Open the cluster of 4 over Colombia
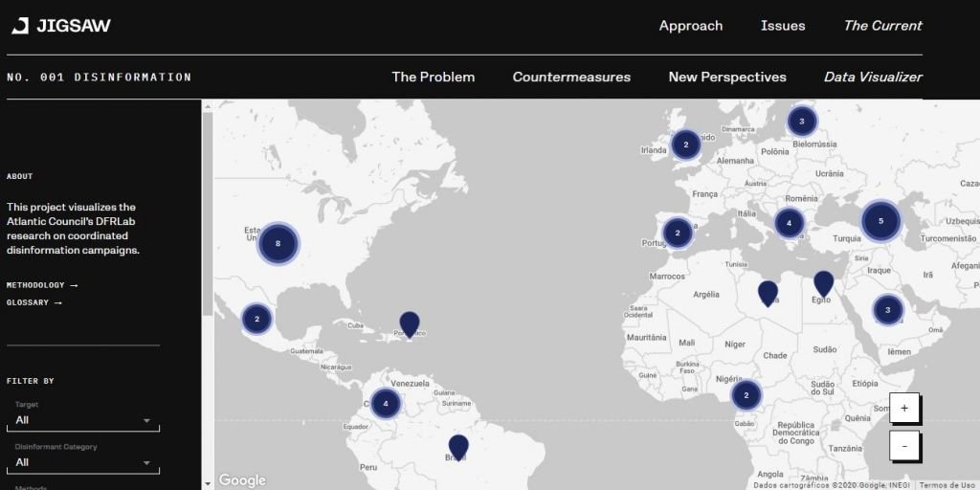Viewport: 980px width, 490px height. [x=386, y=403]
